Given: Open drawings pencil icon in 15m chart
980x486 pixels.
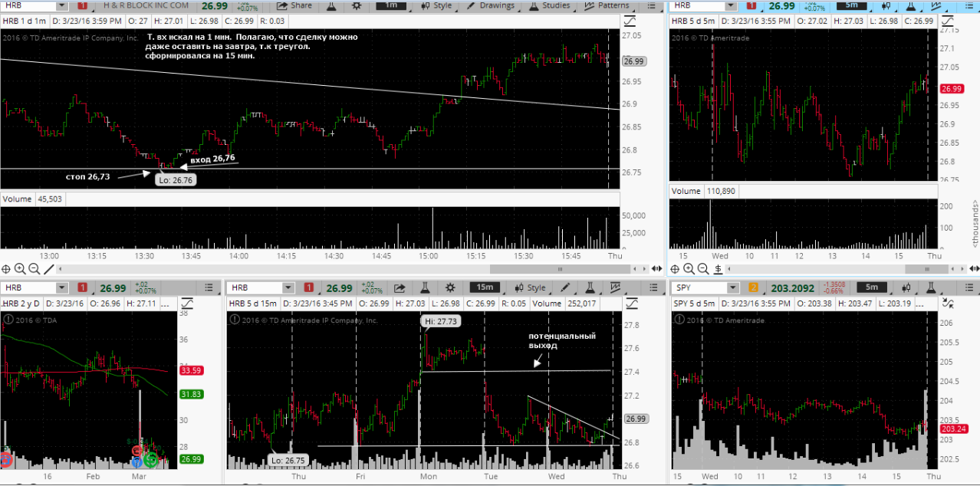Looking at the screenshot, I should pos(565,288).
